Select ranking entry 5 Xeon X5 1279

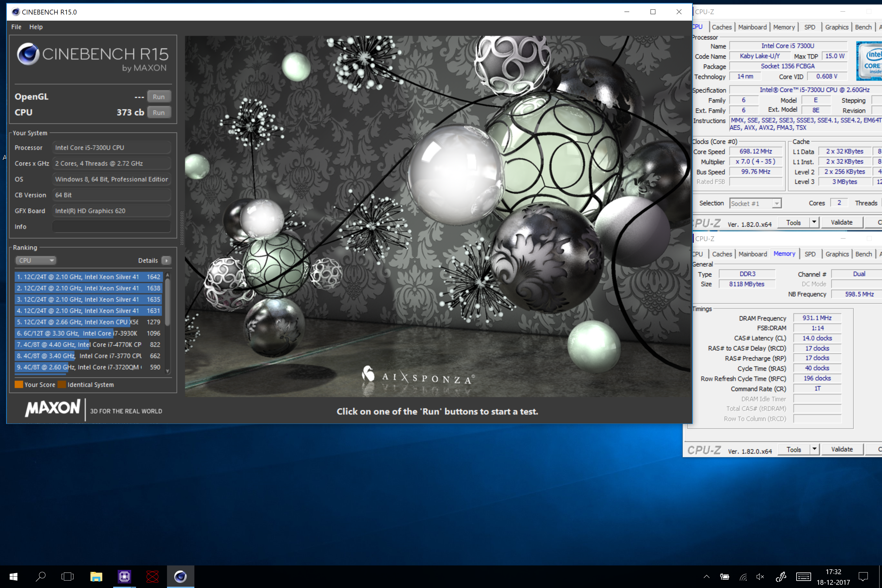pyautogui.click(x=89, y=322)
